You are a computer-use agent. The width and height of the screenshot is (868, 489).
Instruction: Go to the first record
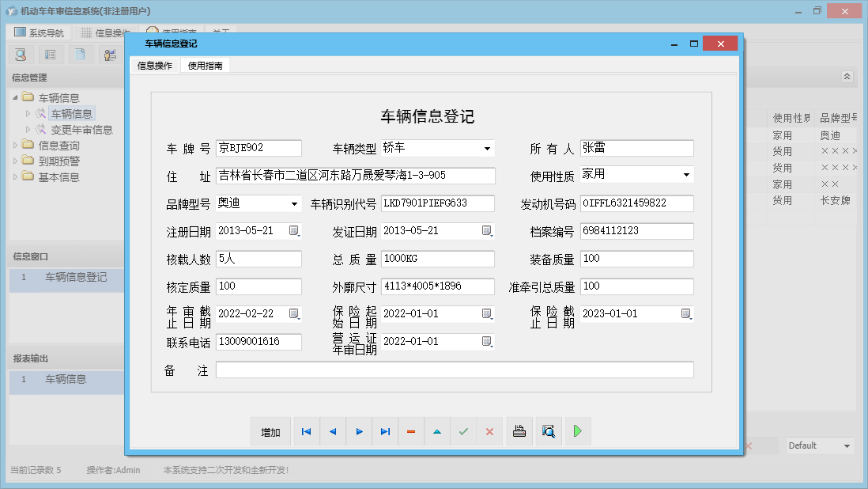[306, 432]
